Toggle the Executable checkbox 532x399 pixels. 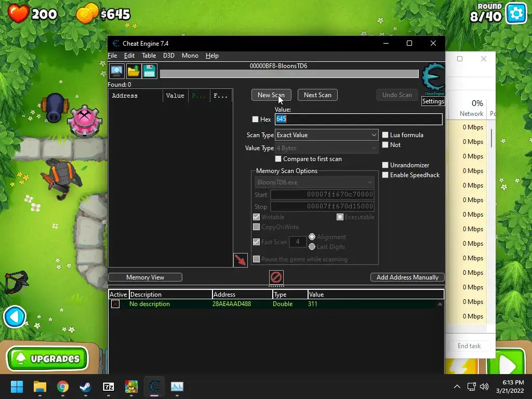(340, 217)
